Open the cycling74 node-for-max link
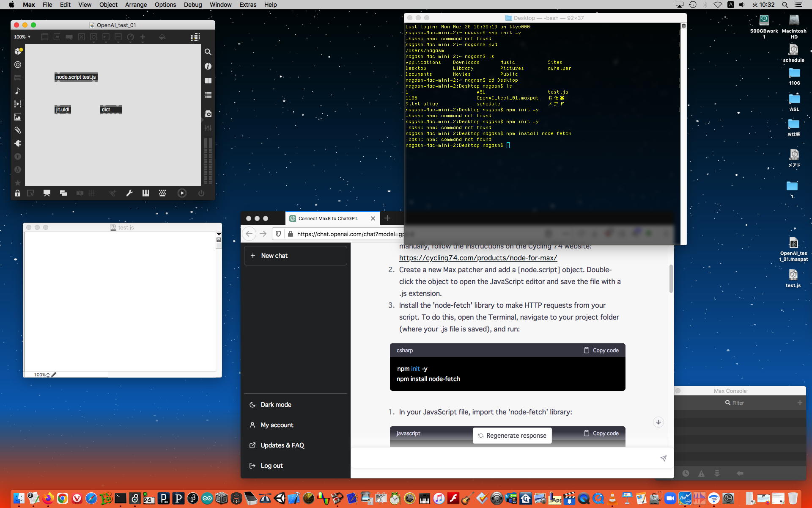This screenshot has height=508, width=812. [x=478, y=258]
